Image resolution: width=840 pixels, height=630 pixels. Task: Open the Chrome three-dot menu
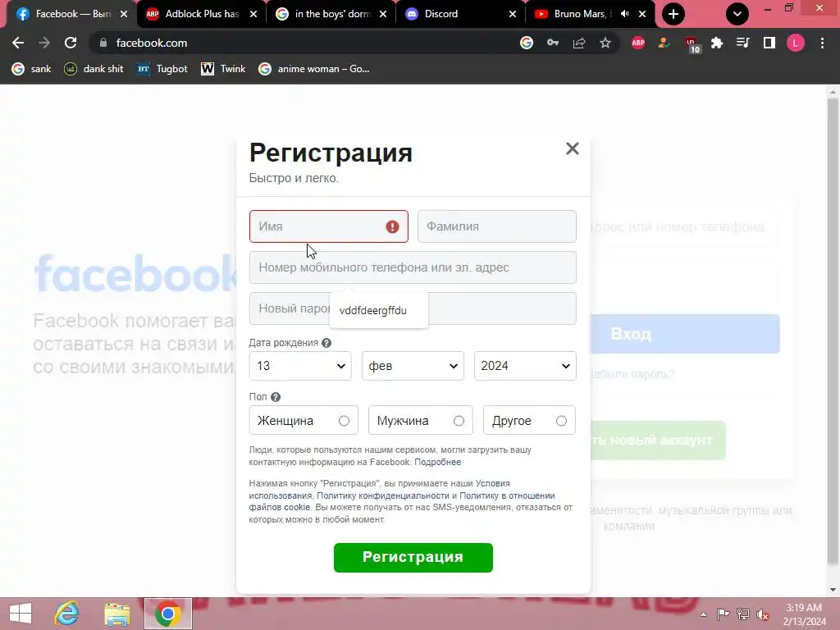point(822,43)
